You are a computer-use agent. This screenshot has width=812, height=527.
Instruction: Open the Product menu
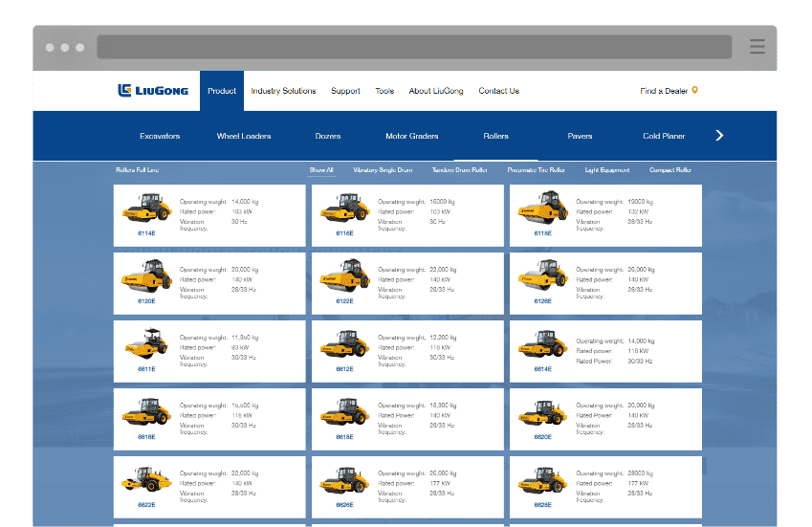click(x=222, y=91)
